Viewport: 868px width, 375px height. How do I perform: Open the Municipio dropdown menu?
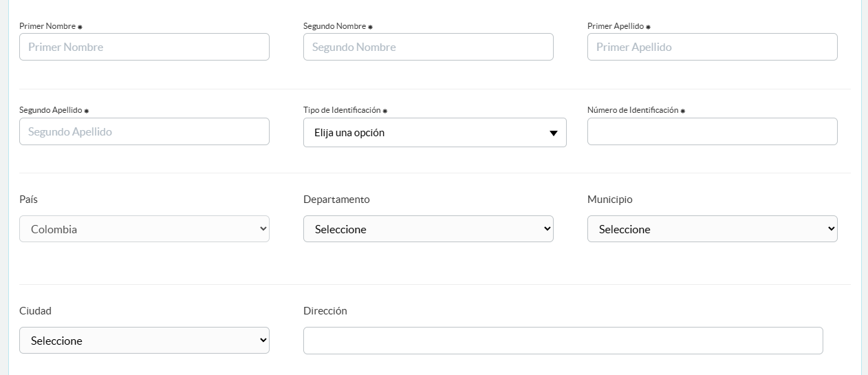712,229
